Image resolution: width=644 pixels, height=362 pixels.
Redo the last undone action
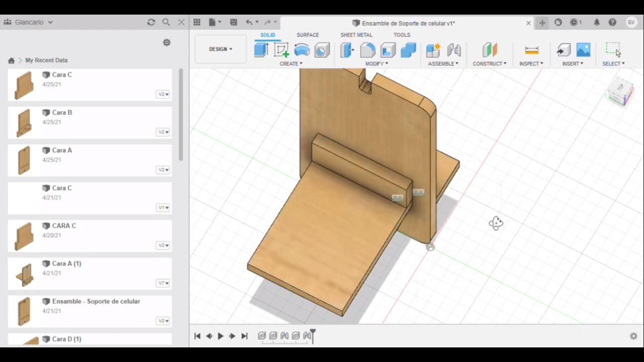click(268, 22)
